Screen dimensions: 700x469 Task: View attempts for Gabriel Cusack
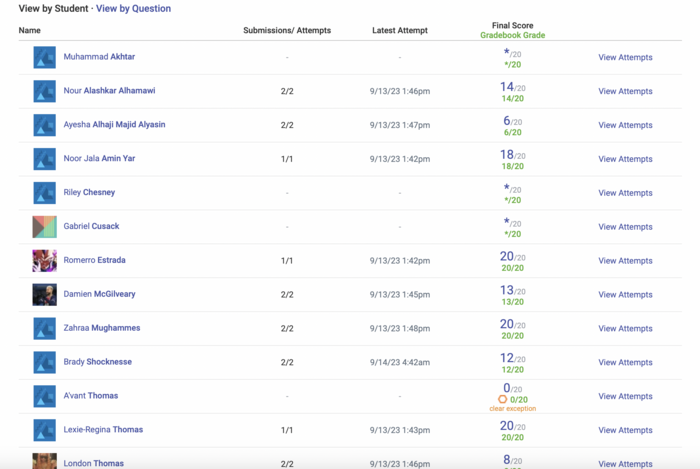(625, 227)
